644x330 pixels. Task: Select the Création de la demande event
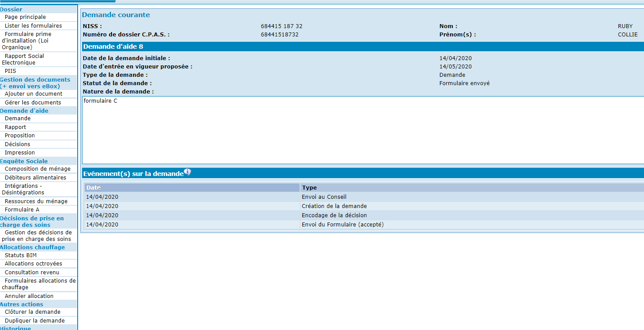pos(334,206)
